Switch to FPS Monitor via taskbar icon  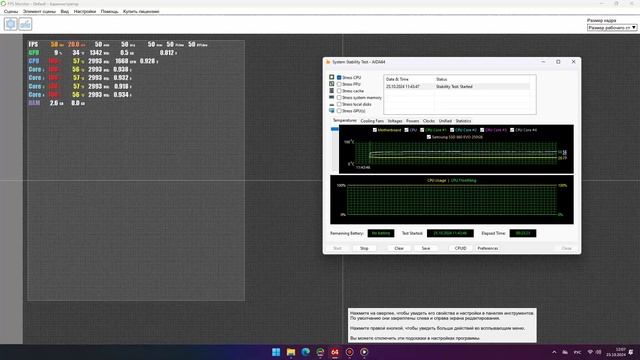pyautogui.click(x=320, y=352)
